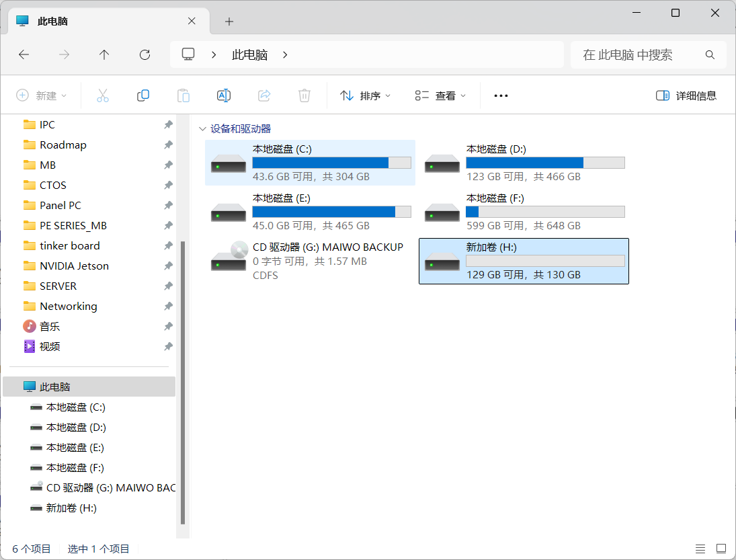Open the 排序 sort dropdown
Screen dimensions: 736x560
(x=364, y=95)
